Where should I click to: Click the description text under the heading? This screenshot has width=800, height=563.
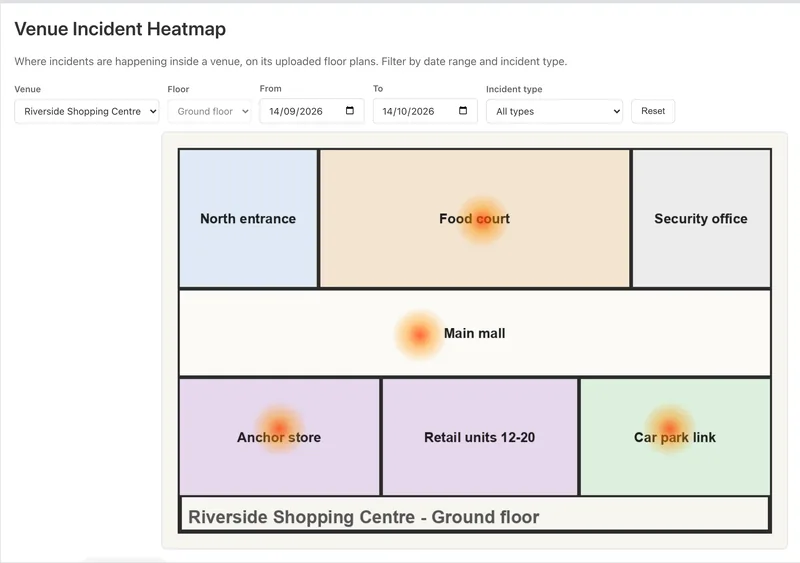pyautogui.click(x=291, y=61)
